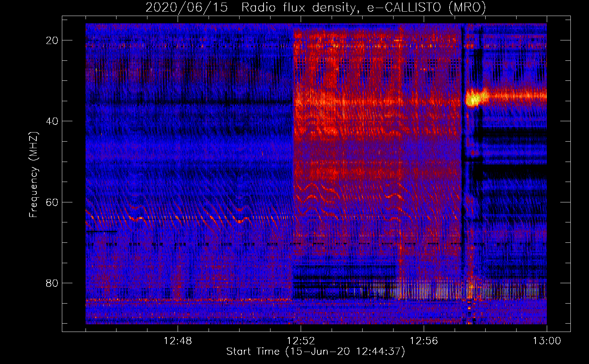Click the 12:52 time tick label
This screenshot has width=589, height=364.
click(301, 341)
